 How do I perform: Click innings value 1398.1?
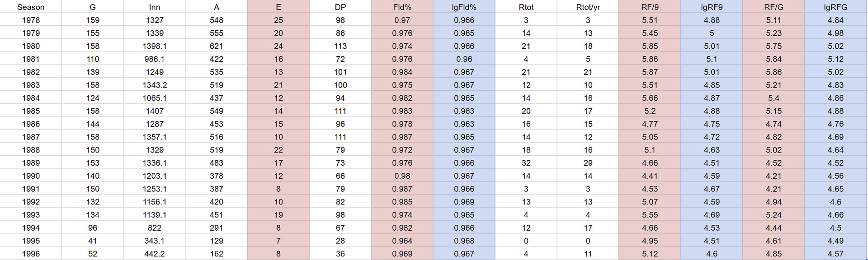click(155, 46)
